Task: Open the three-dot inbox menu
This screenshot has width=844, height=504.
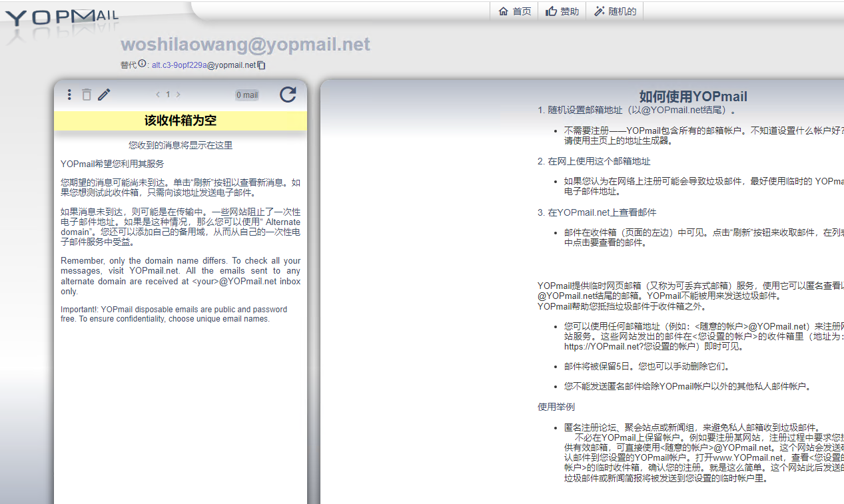Action: coord(69,95)
